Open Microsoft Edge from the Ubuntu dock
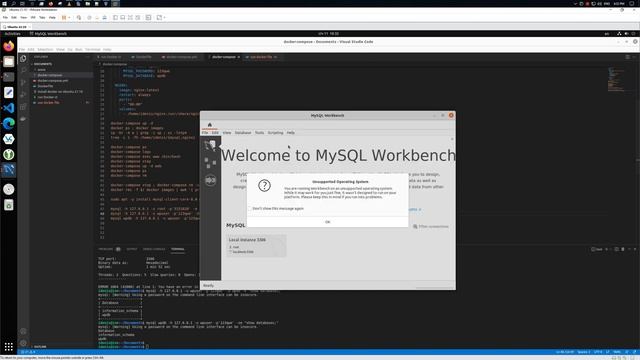Viewport: 640px width, 360px height. 9,123
